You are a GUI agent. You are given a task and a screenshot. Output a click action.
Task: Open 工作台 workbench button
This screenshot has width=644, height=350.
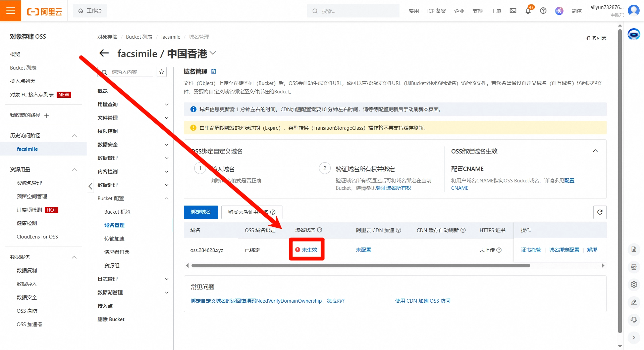[90, 11]
